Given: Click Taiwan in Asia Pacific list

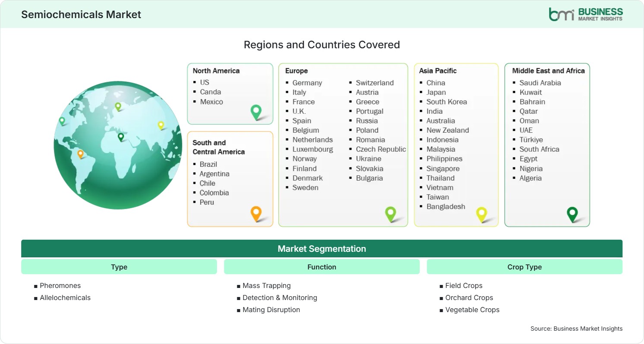Looking at the screenshot, I should tap(438, 197).
